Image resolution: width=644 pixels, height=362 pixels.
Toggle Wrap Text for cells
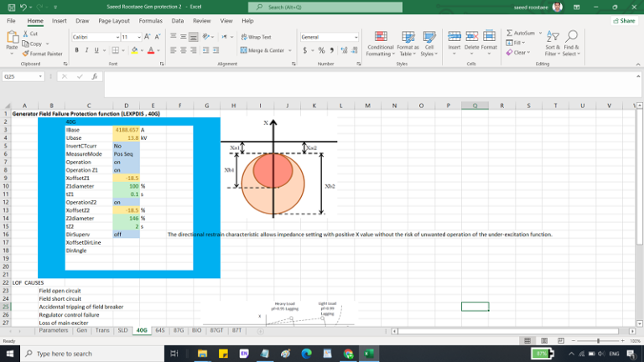click(255, 37)
